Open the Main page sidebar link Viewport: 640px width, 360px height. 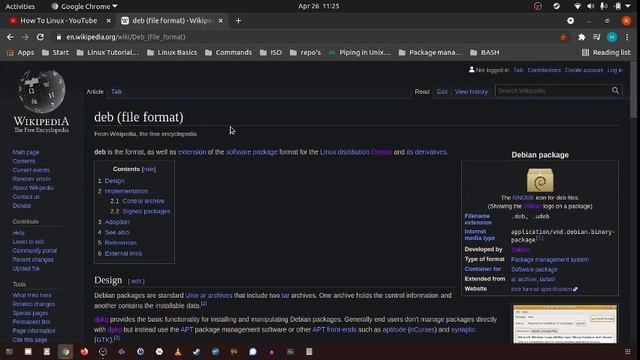pyautogui.click(x=26, y=152)
